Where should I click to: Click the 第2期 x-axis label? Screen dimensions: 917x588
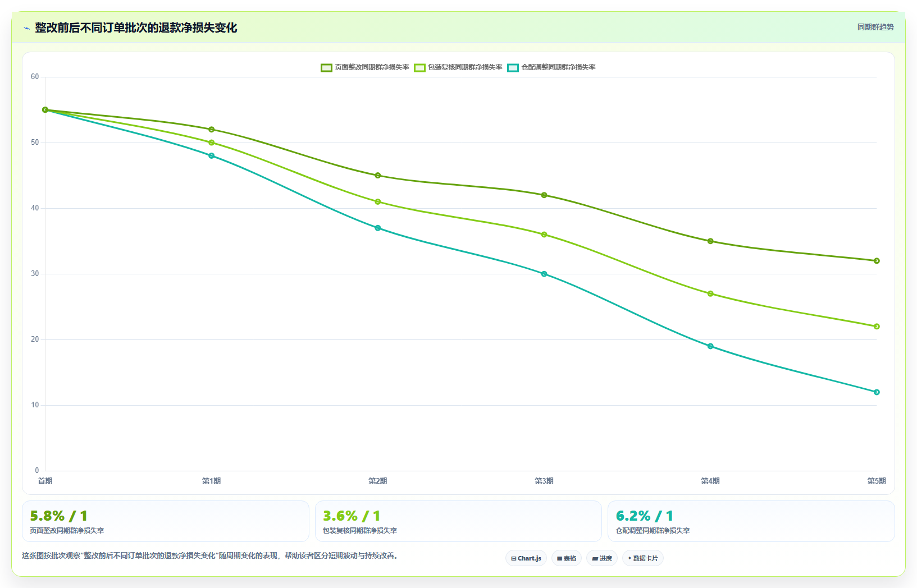tap(378, 481)
